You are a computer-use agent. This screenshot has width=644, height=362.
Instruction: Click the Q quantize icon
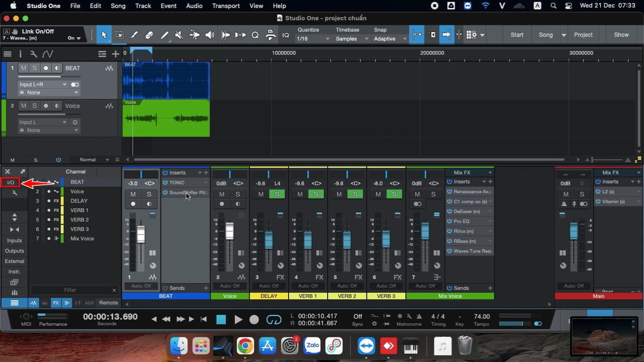[x=255, y=35]
